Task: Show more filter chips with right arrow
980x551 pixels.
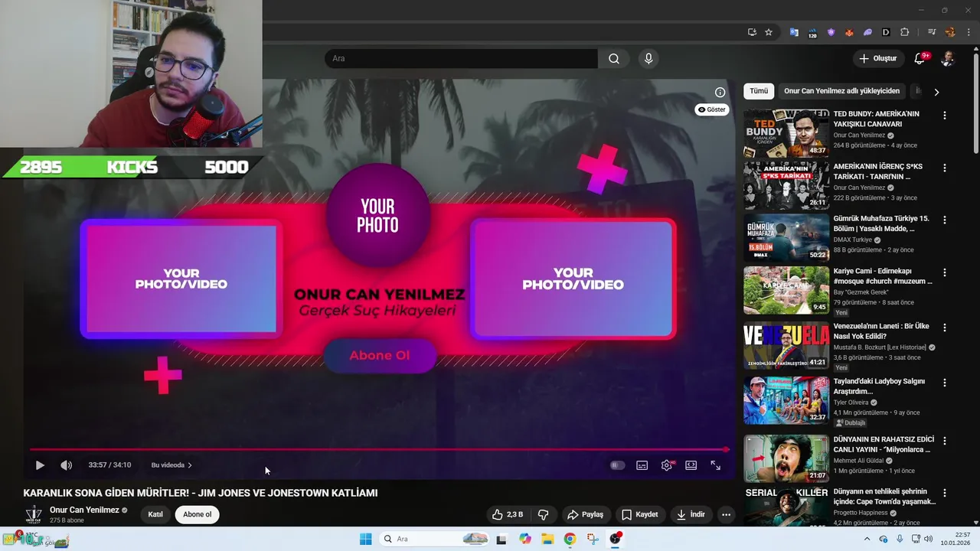Action: click(x=936, y=92)
